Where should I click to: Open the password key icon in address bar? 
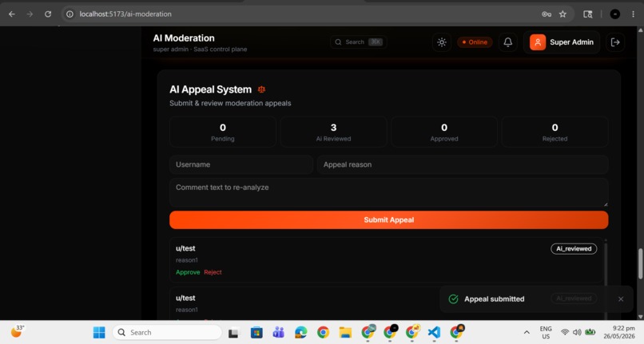547,14
